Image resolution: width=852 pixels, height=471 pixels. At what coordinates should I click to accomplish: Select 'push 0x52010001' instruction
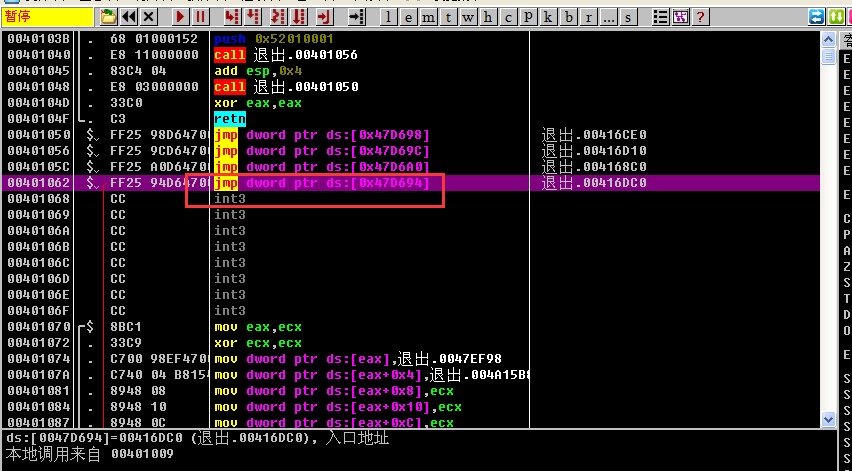[x=274, y=39]
